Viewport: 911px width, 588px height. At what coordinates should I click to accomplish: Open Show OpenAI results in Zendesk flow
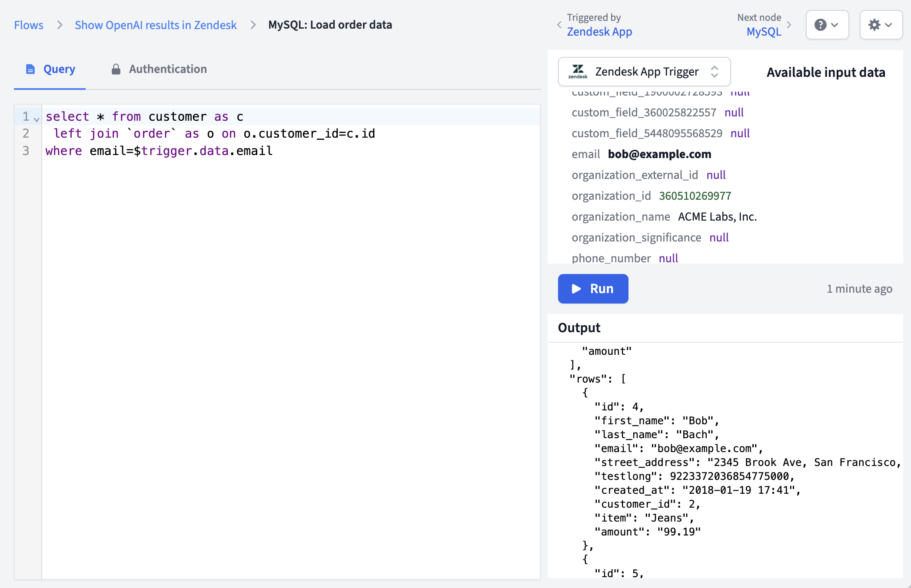[x=156, y=25]
